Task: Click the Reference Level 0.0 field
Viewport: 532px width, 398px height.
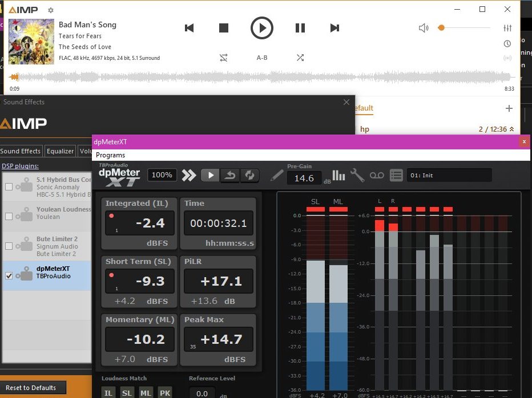Action: pyautogui.click(x=202, y=393)
